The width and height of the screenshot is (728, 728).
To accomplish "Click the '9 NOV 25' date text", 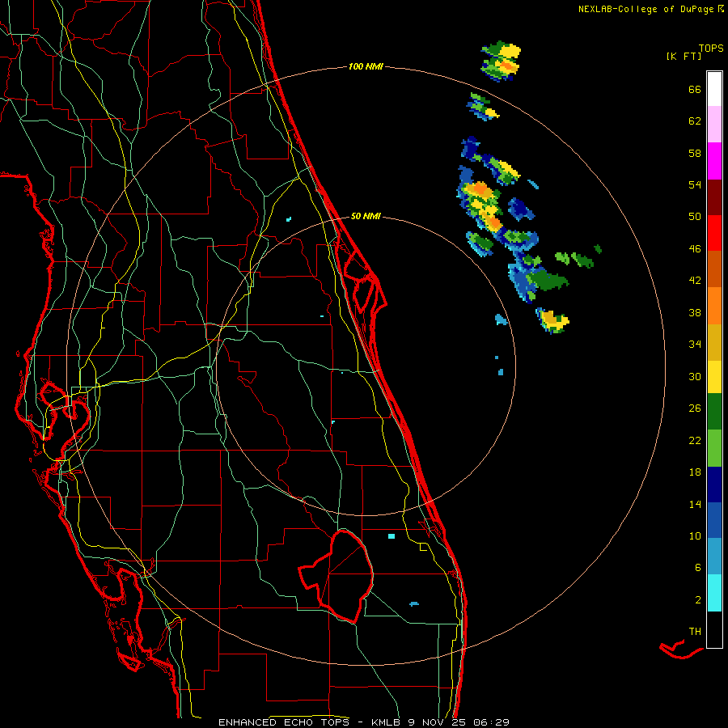I will point(437,722).
